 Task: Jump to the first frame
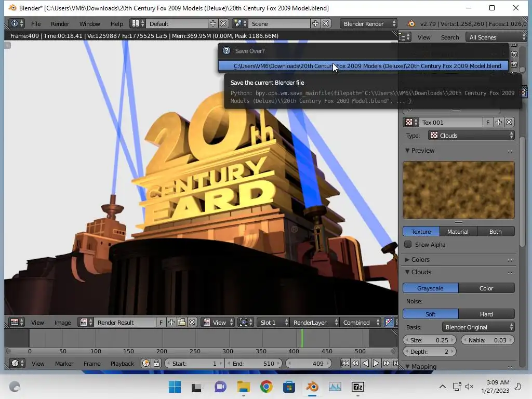pyautogui.click(x=345, y=363)
